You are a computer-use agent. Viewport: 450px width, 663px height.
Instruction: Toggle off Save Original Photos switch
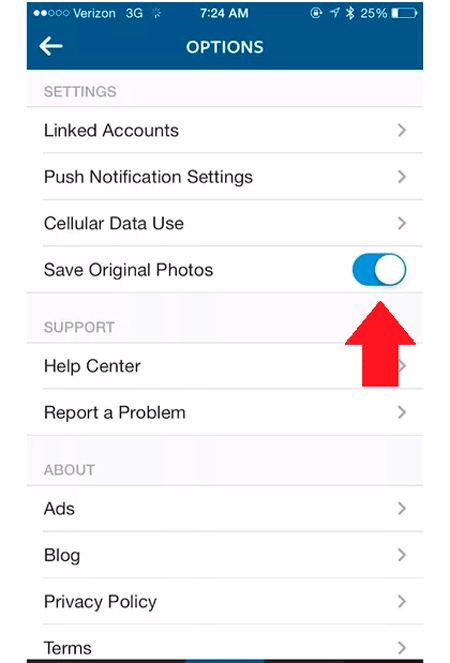click(x=379, y=269)
